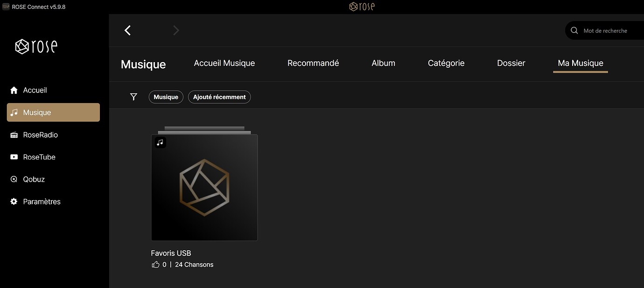Viewport: 644px width, 288px height.
Task: Switch to the Album tab
Action: 384,63
